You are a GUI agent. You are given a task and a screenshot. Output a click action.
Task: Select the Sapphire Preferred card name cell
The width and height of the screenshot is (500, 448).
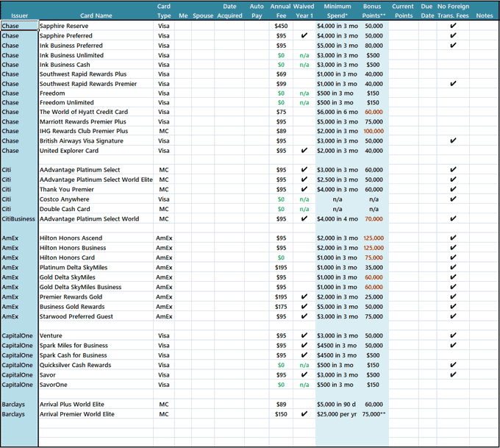point(96,36)
